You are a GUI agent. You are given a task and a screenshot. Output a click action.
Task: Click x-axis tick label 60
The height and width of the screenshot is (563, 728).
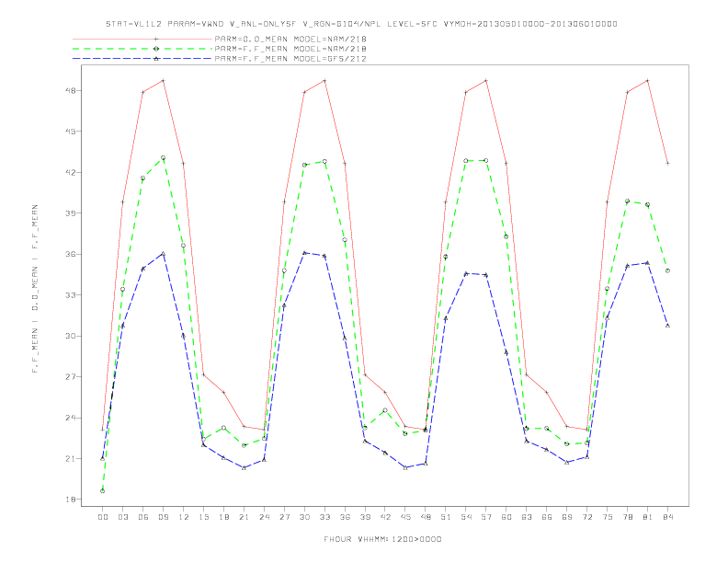(506, 517)
